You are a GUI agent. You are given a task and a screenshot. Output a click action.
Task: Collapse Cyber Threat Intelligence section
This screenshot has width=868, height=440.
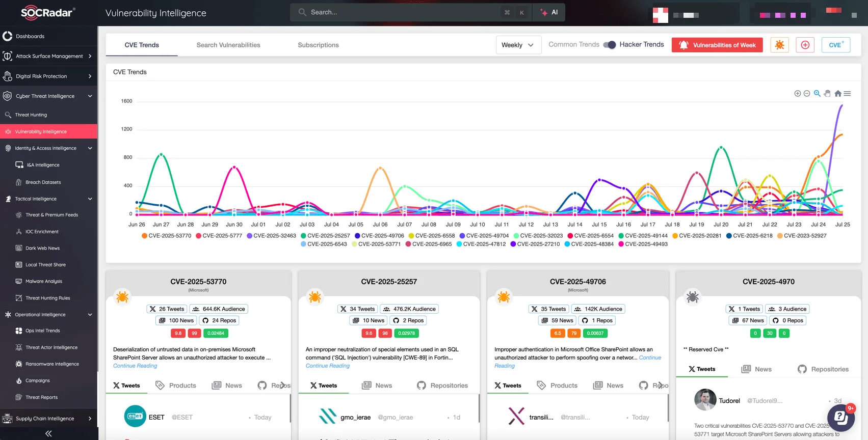tap(48, 96)
